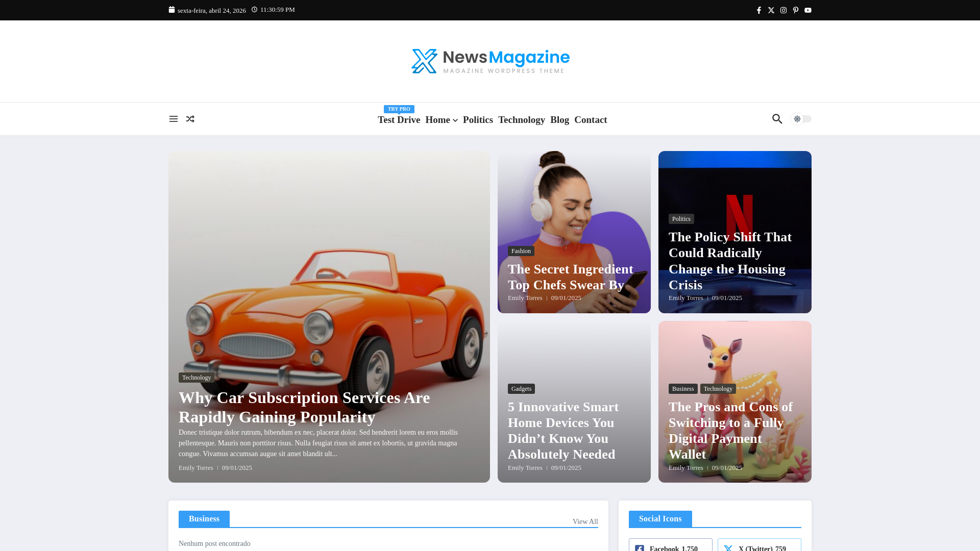
Task: Open the X (Twitter) icon in top bar
Action: (771, 10)
